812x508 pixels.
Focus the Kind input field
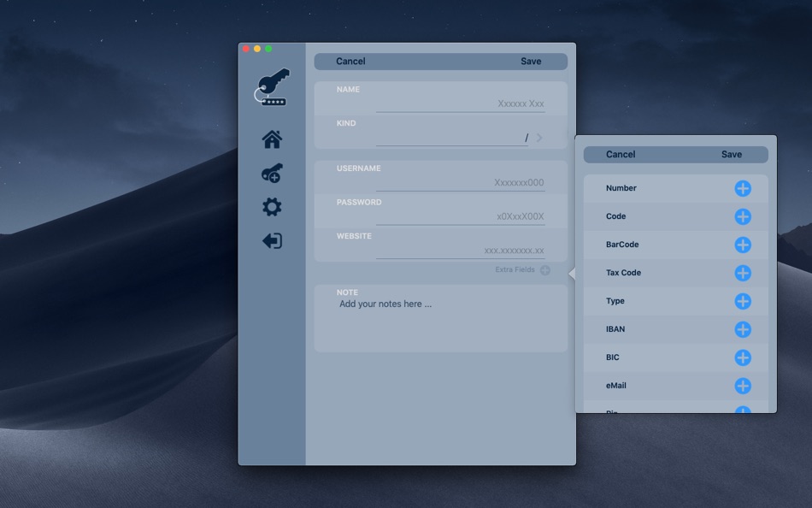[452, 138]
